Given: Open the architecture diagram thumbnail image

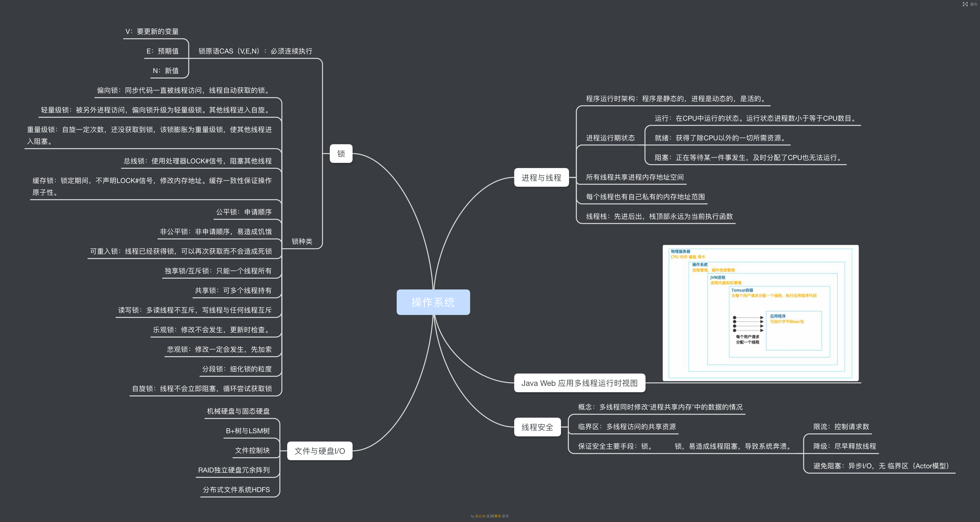Looking at the screenshot, I should (761, 313).
